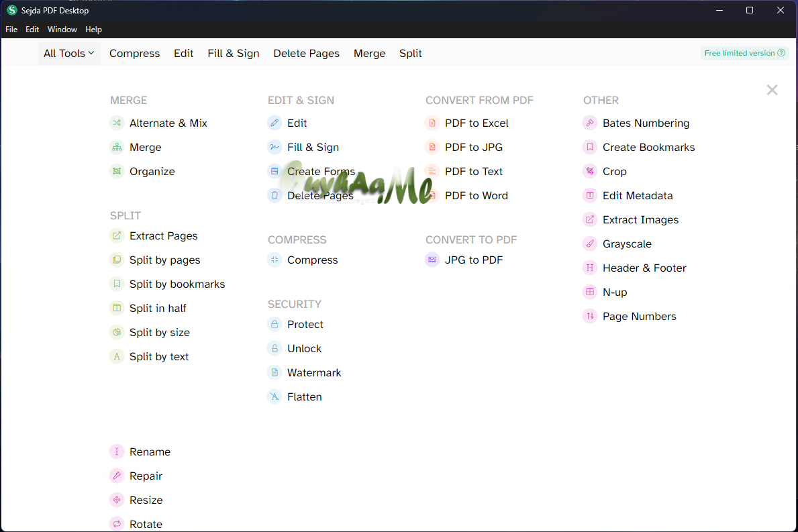Click the Header & Footer icon
Image resolution: width=798 pixels, height=532 pixels.
(x=590, y=268)
